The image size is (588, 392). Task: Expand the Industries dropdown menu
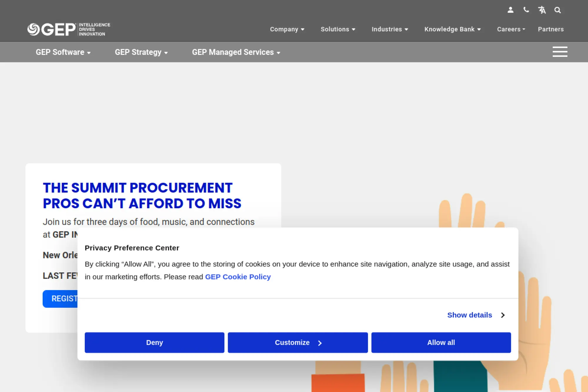pos(390,29)
